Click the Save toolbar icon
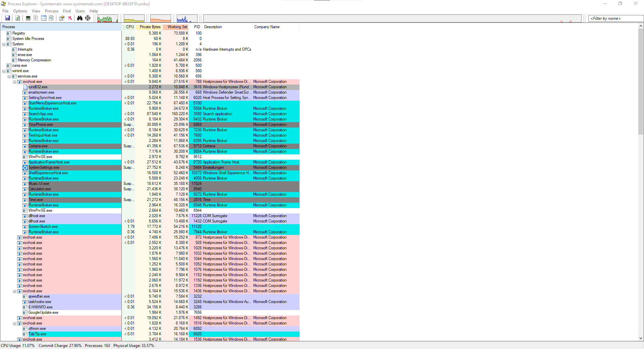The image size is (644, 349). coord(7,18)
